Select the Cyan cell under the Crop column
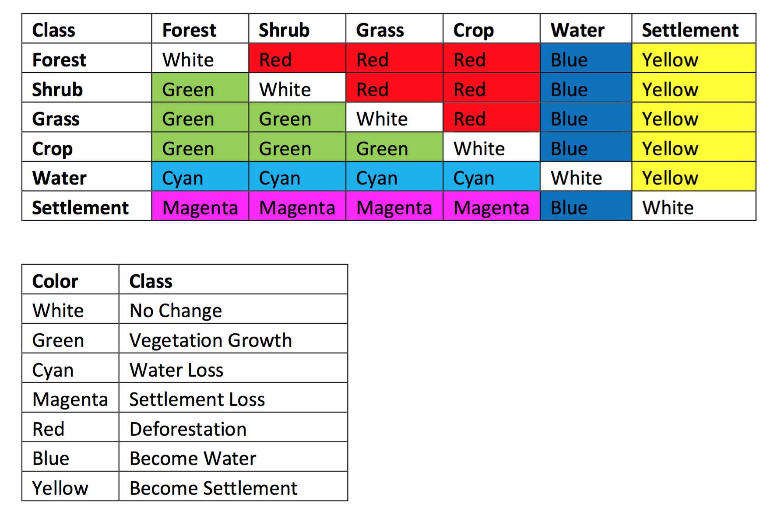Image resolution: width=781 pixels, height=532 pixels. [x=492, y=176]
